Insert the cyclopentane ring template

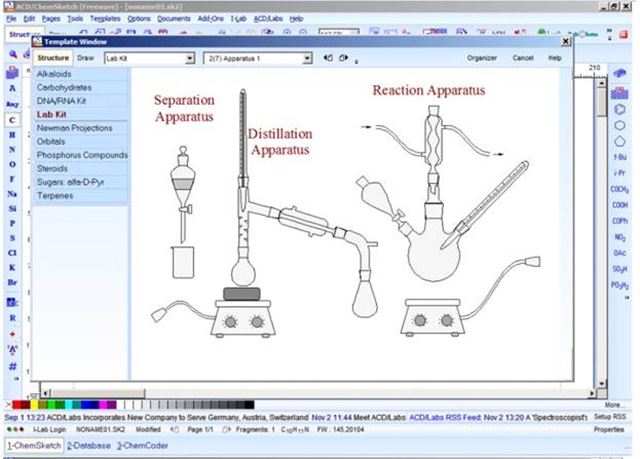click(x=620, y=141)
